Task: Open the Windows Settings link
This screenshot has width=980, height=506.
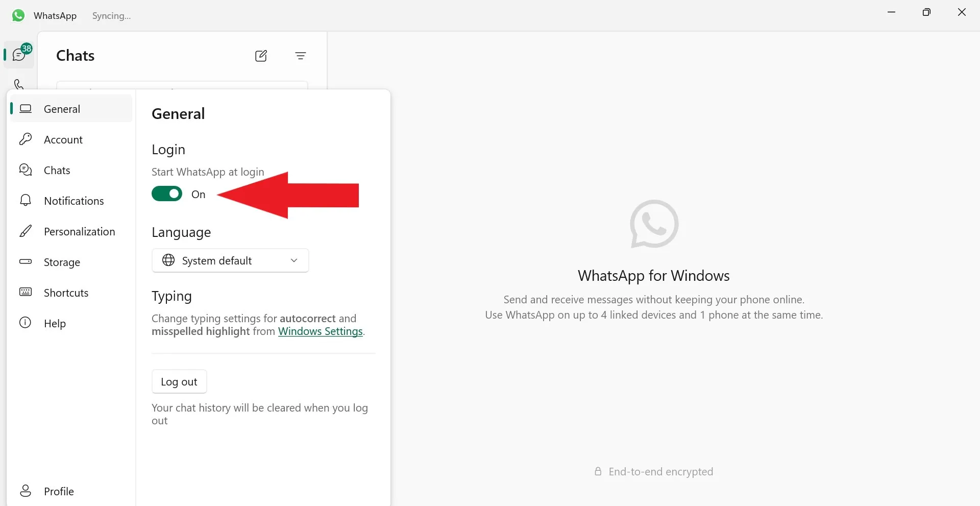Action: pyautogui.click(x=320, y=331)
